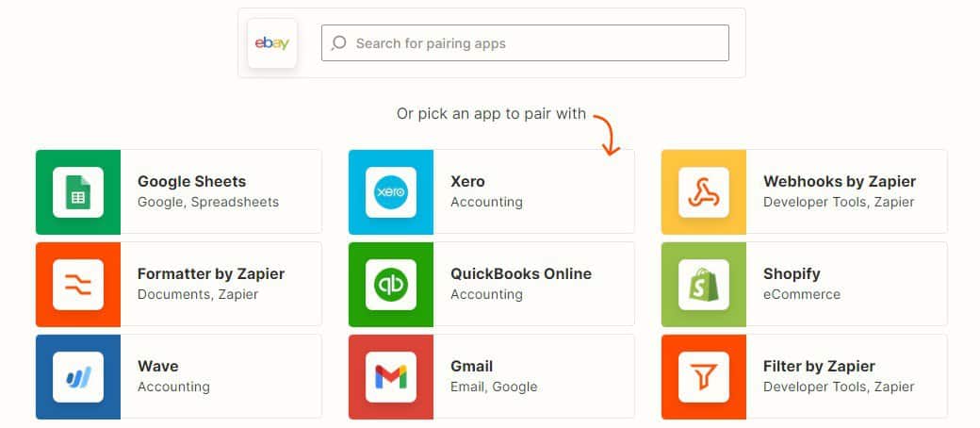
Task: Open the Google Sheets title link
Action: pos(192,181)
